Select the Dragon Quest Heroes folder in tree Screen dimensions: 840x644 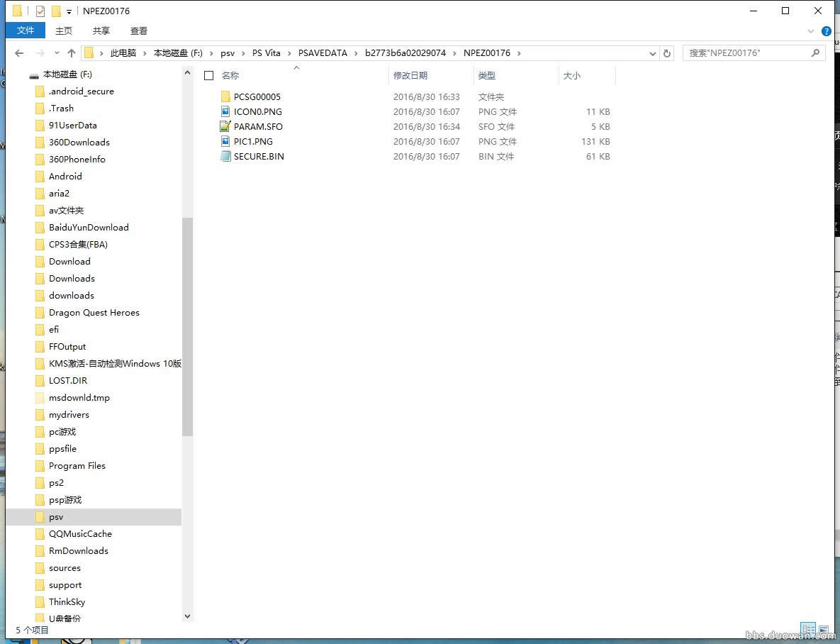tap(94, 313)
